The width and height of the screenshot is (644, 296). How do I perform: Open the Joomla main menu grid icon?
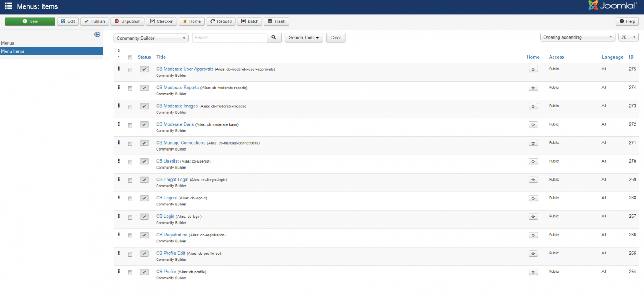(8, 6)
